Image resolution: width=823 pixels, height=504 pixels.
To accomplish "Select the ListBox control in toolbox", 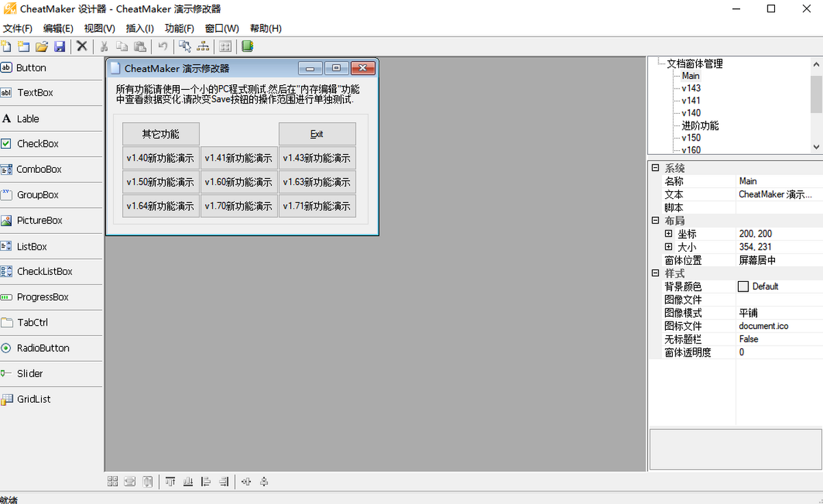I will pos(51,246).
